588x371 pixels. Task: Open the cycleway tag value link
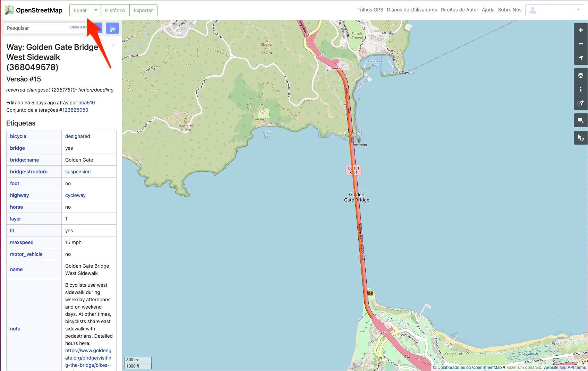[x=75, y=195]
